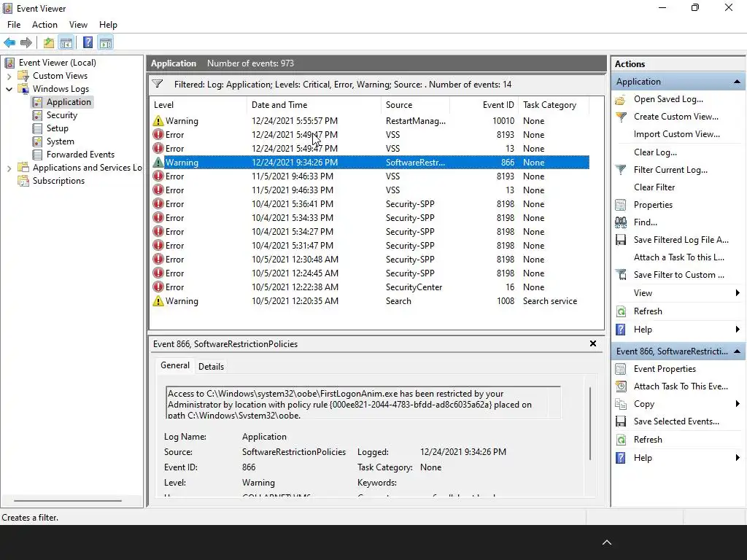Screen dimensions: 747x560
Task: Select the Search event ID 1008 row
Action: coord(370,301)
